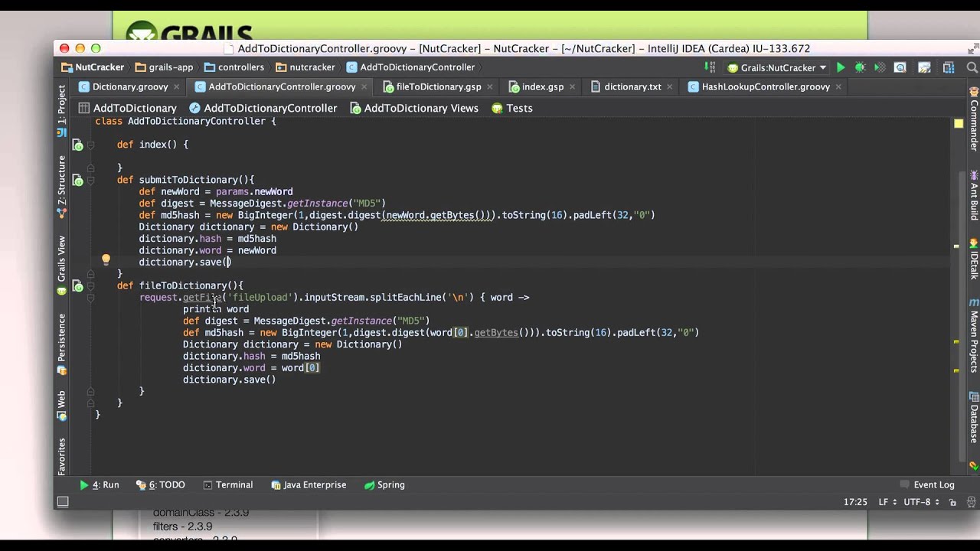The width and height of the screenshot is (980, 551).
Task: Close the HashLookupController.groovy tab
Action: [x=838, y=87]
